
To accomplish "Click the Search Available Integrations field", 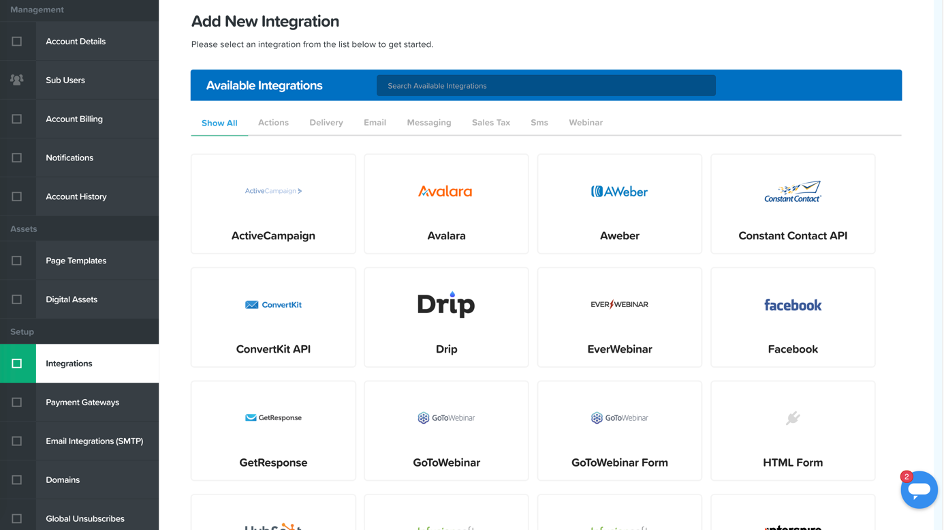I will pyautogui.click(x=546, y=86).
